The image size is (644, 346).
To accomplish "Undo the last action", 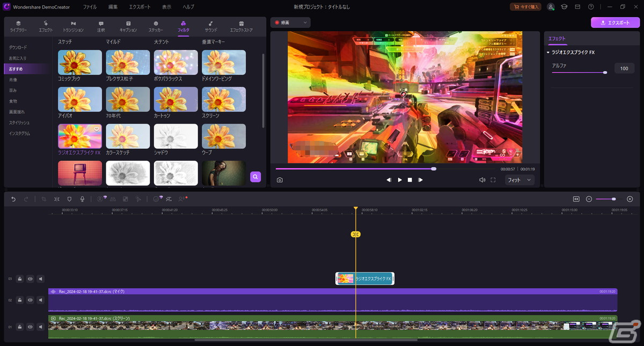I will click(x=13, y=199).
